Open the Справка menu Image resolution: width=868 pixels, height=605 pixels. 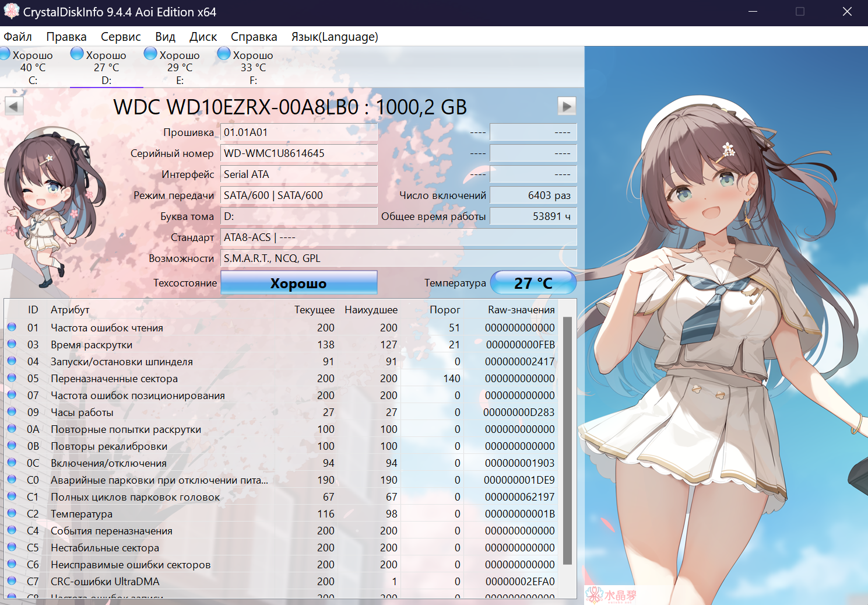254,37
